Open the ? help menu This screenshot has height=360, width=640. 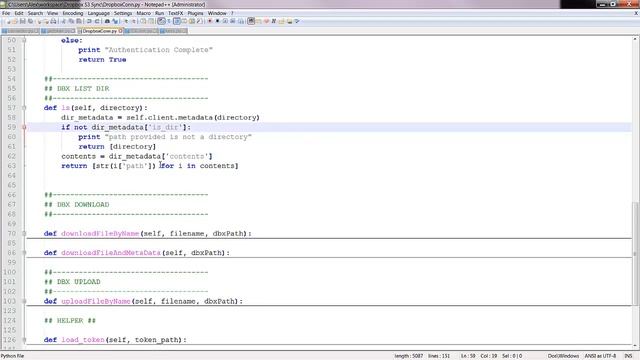(232, 13)
